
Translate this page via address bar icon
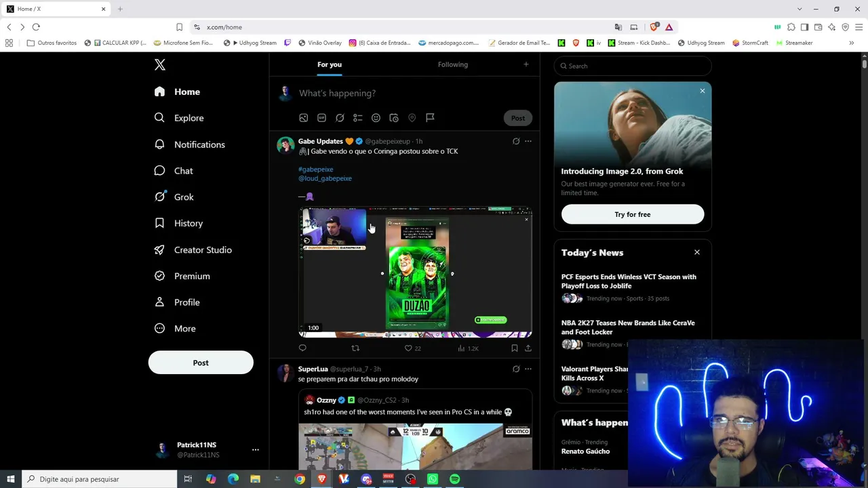tap(618, 27)
